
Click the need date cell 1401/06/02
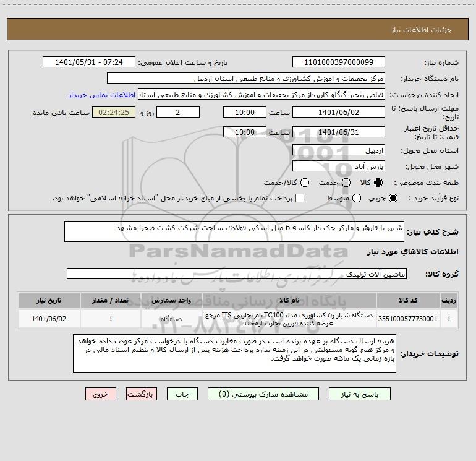tap(49, 319)
